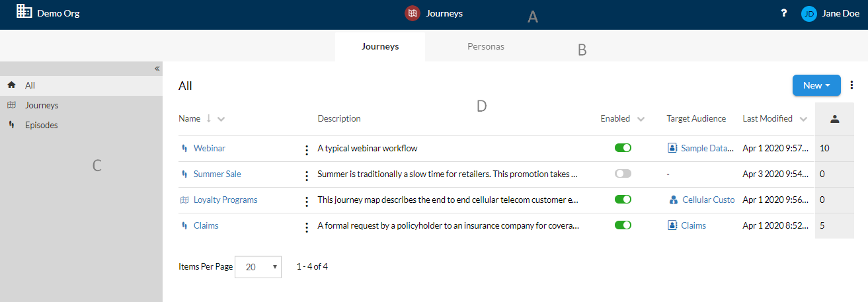Click the map icon beside Journeys in the sidebar
The width and height of the screenshot is (868, 302).
(x=11, y=105)
